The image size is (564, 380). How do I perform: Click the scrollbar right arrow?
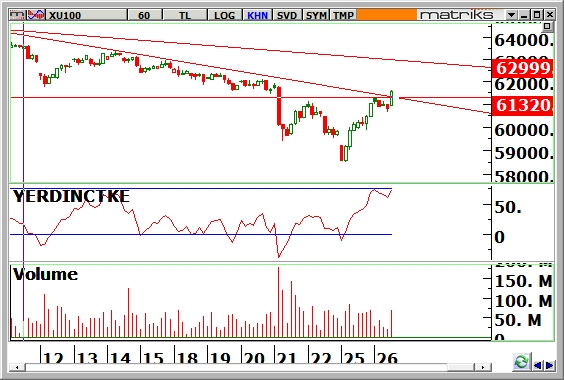(x=482, y=367)
